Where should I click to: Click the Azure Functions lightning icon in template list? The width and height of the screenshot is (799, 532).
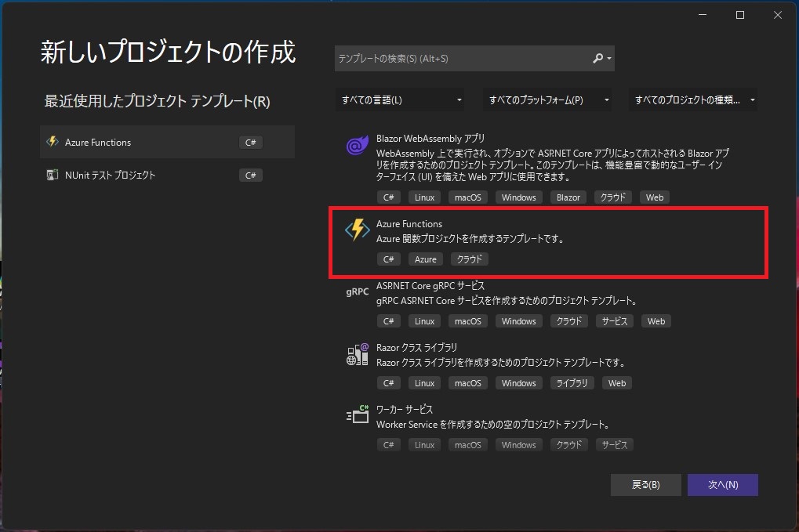coord(358,230)
